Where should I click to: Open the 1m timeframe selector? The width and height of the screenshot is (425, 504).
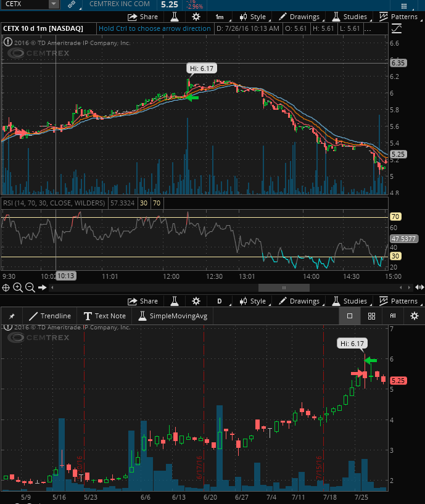click(220, 17)
